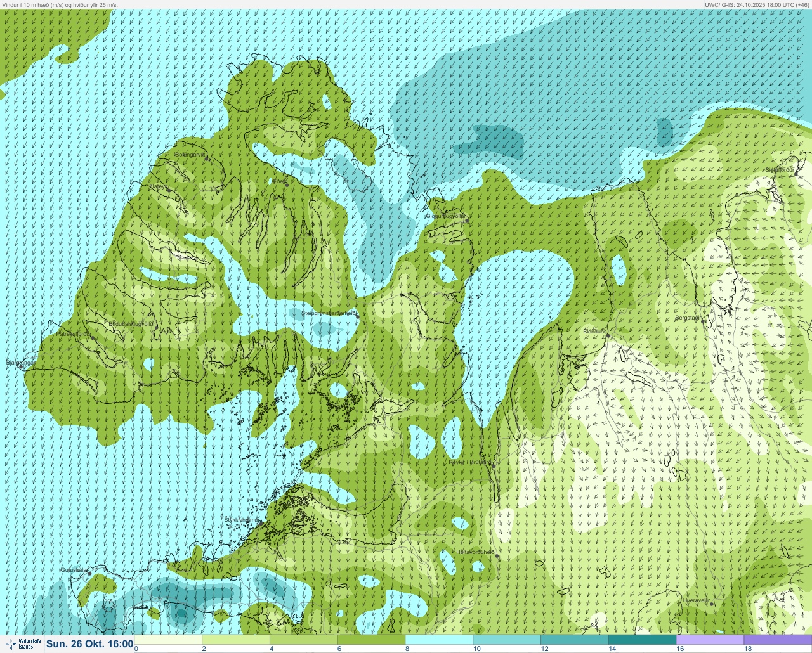Image resolution: width=812 pixels, height=653 pixels.
Task: Click the Siglufjörður station label
Action: click(780, 170)
